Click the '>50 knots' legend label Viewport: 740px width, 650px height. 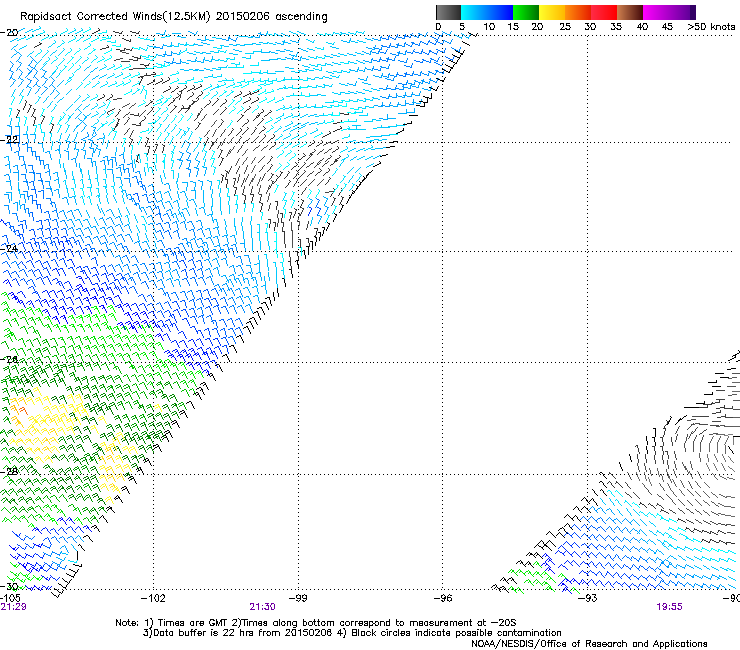coord(711,27)
